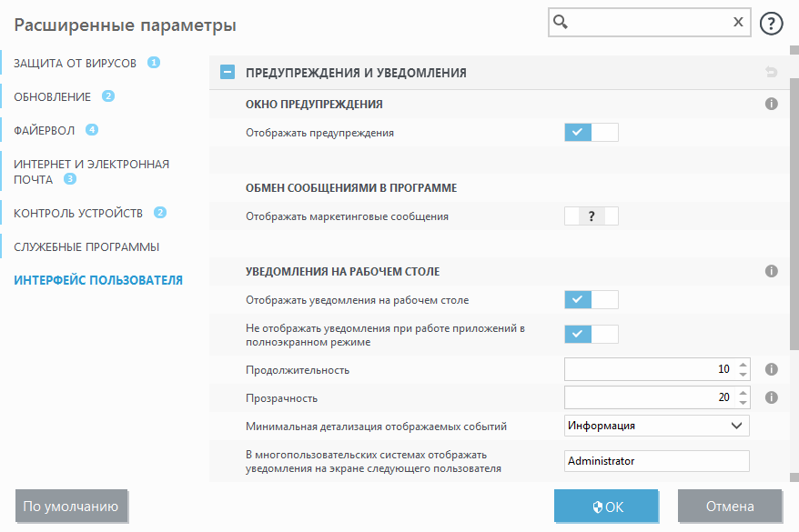The width and height of the screenshot is (799, 532).
Task: Click info icon for Уведомления на рабочем столе
Action: pyautogui.click(x=771, y=271)
